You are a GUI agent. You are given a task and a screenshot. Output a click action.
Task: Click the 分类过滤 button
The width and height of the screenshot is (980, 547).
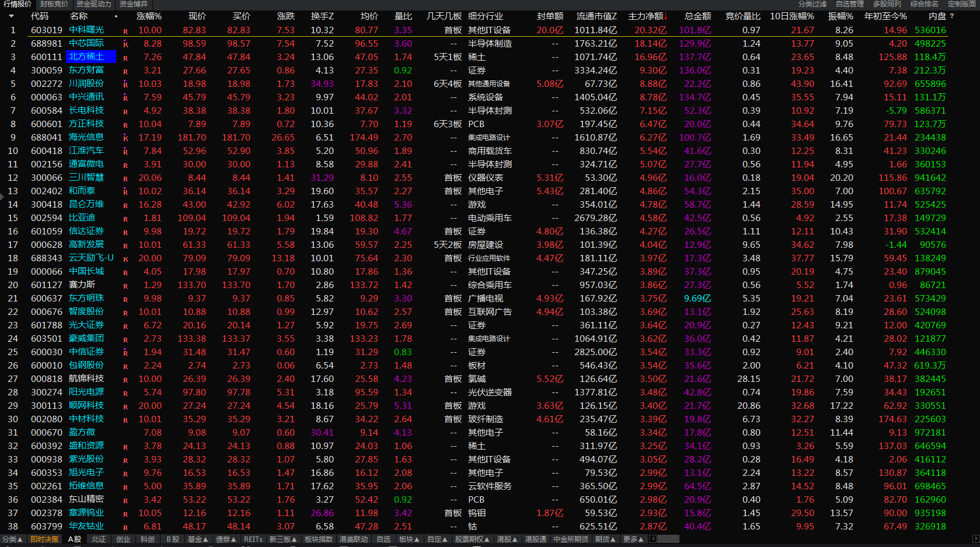[812, 4]
